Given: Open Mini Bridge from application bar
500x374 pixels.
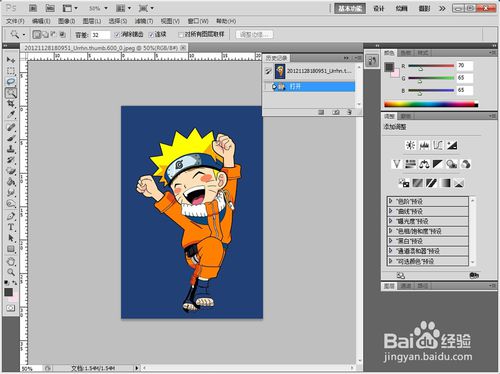Looking at the screenshot, I should [x=50, y=8].
